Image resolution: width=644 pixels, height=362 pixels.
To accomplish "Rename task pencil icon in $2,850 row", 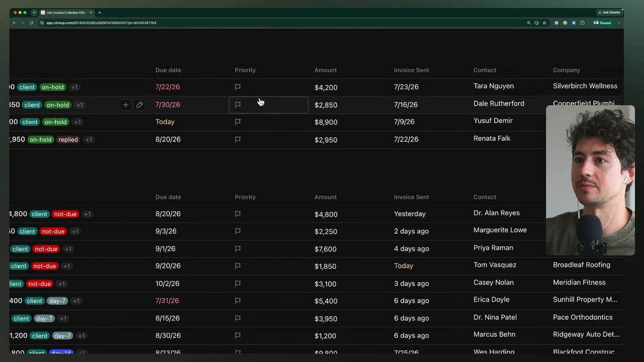I will 139,105.
